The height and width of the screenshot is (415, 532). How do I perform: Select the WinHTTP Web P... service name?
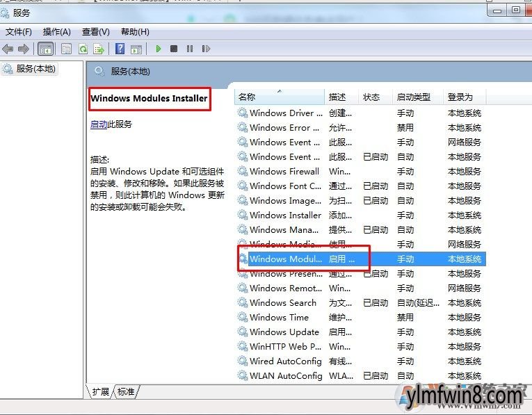point(285,346)
